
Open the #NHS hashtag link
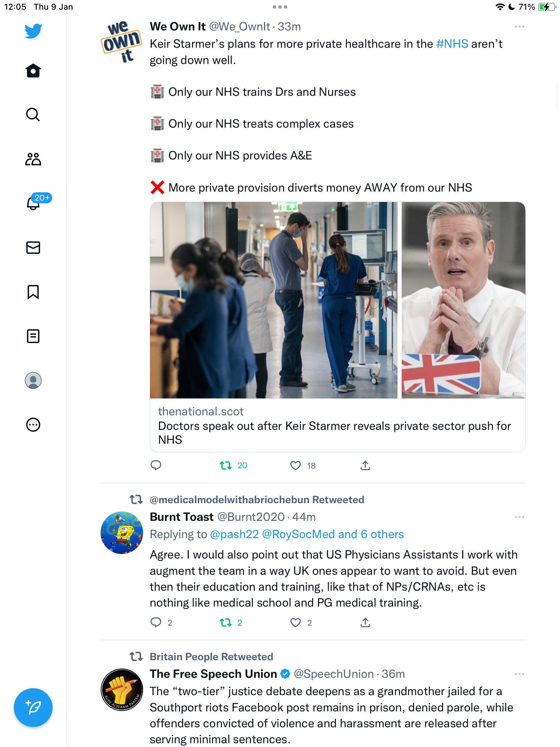(452, 44)
